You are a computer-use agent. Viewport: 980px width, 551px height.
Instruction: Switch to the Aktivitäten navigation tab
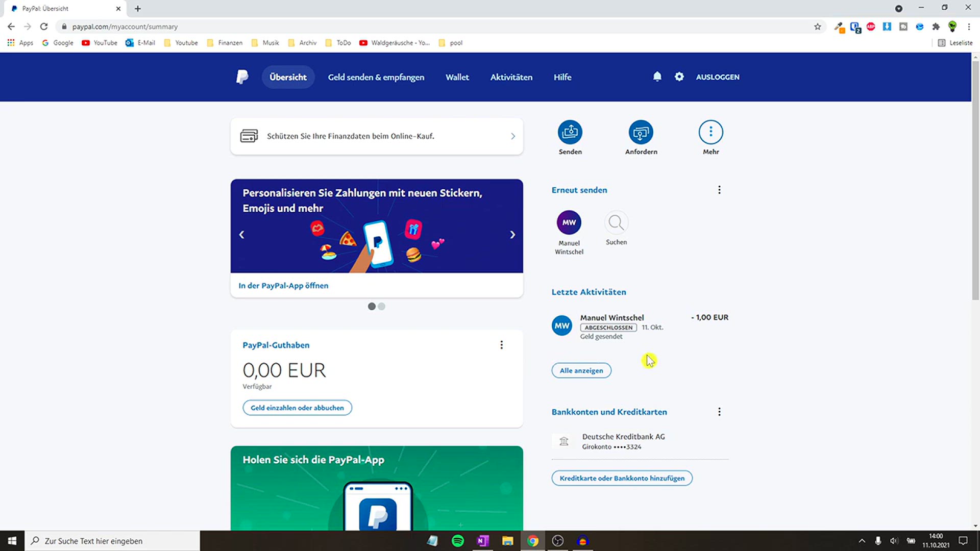click(x=511, y=77)
